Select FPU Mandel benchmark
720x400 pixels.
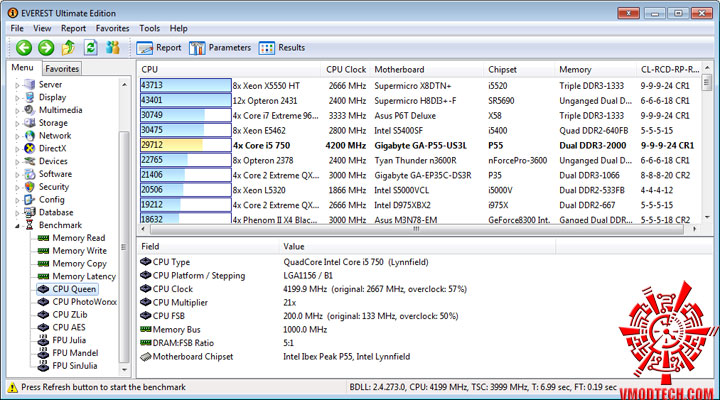[75, 353]
